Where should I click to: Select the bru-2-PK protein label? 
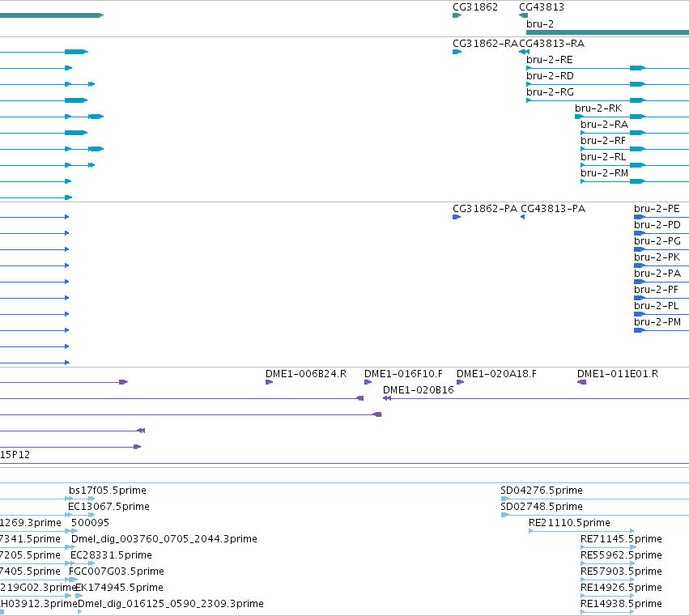pos(657,257)
